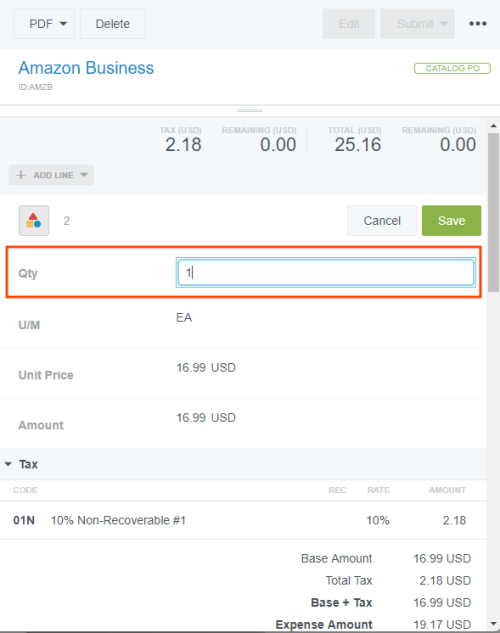Click the Delete button
This screenshot has width=500, height=633.
pyautogui.click(x=113, y=24)
